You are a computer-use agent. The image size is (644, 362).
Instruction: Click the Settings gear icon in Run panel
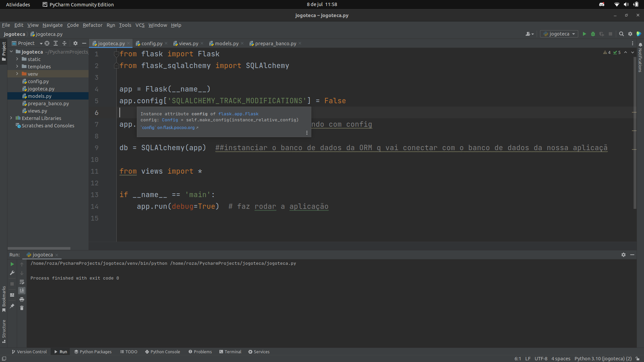624,255
